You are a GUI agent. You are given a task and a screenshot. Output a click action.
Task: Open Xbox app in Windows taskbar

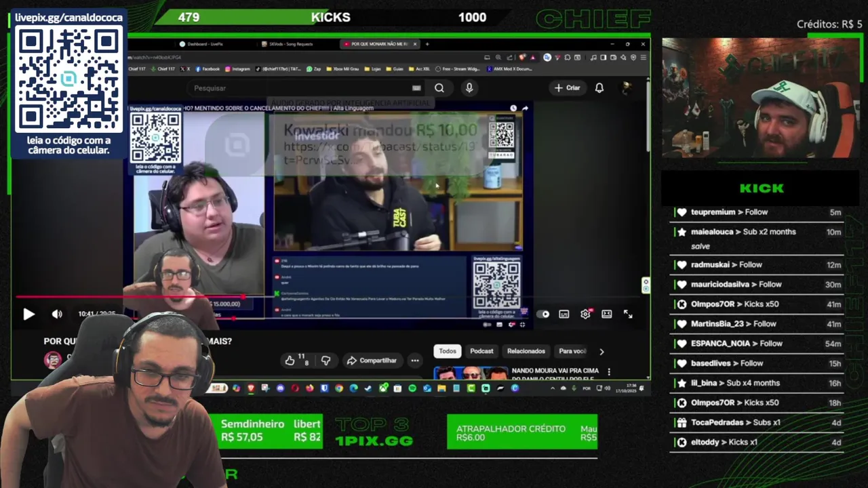coord(383,388)
